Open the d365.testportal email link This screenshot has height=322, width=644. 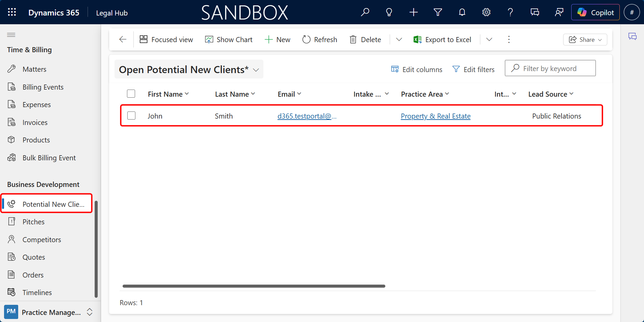tap(307, 116)
